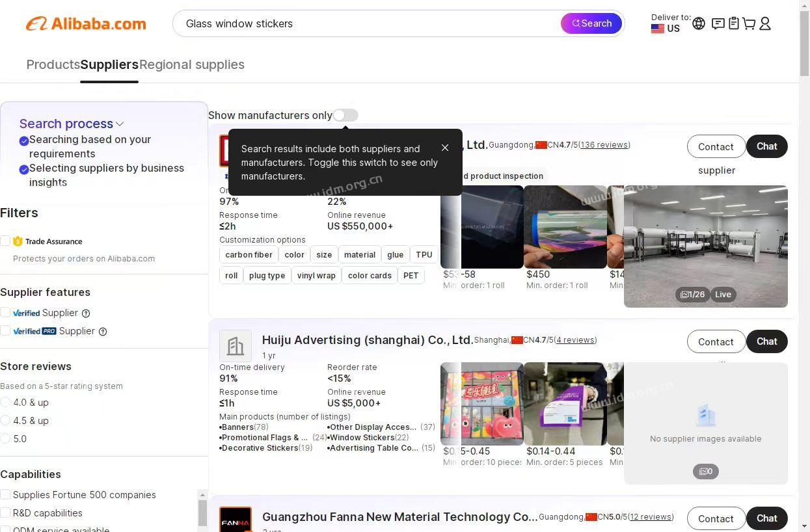Open Guangzhou Fanna's 12 reviews link
Screen dimensions: 810x532
[651, 517]
